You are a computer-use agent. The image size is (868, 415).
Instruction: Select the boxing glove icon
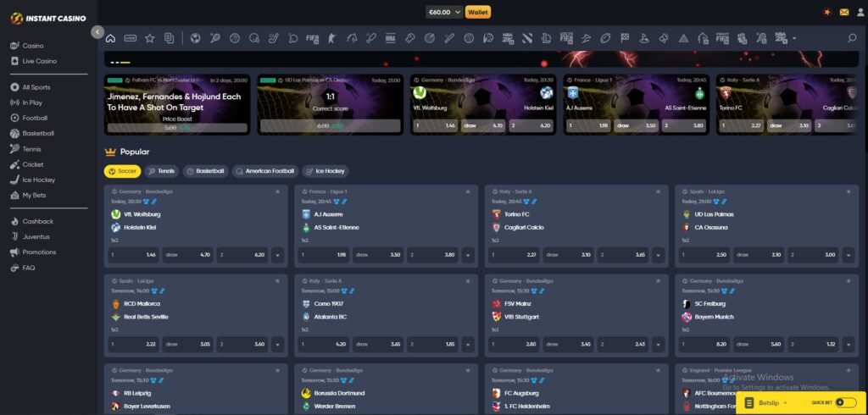409,38
